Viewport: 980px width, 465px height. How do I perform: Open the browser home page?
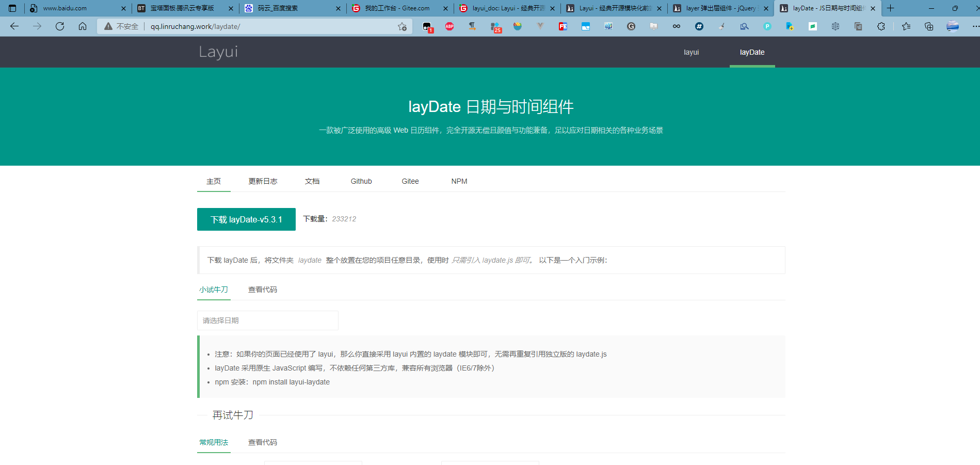[83, 26]
